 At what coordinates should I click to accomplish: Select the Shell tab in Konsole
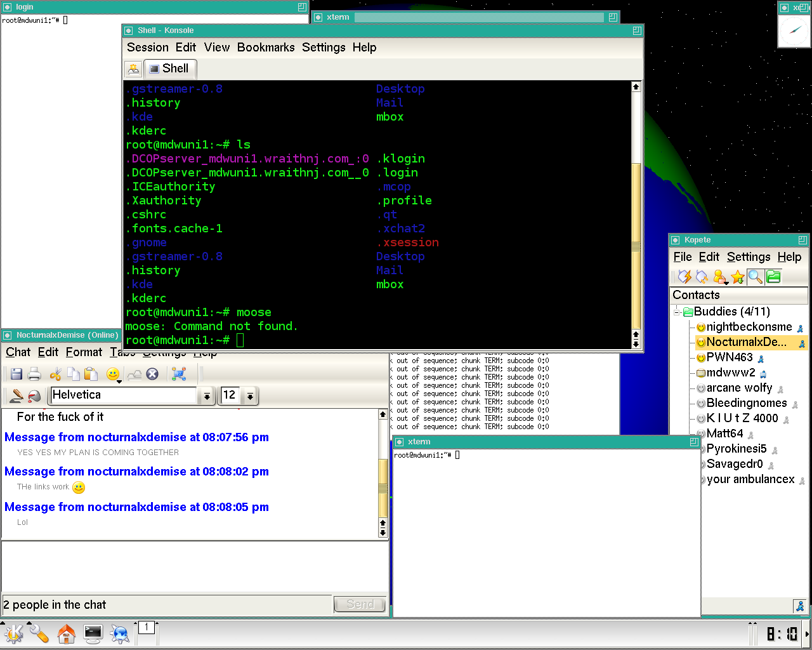pyautogui.click(x=170, y=69)
